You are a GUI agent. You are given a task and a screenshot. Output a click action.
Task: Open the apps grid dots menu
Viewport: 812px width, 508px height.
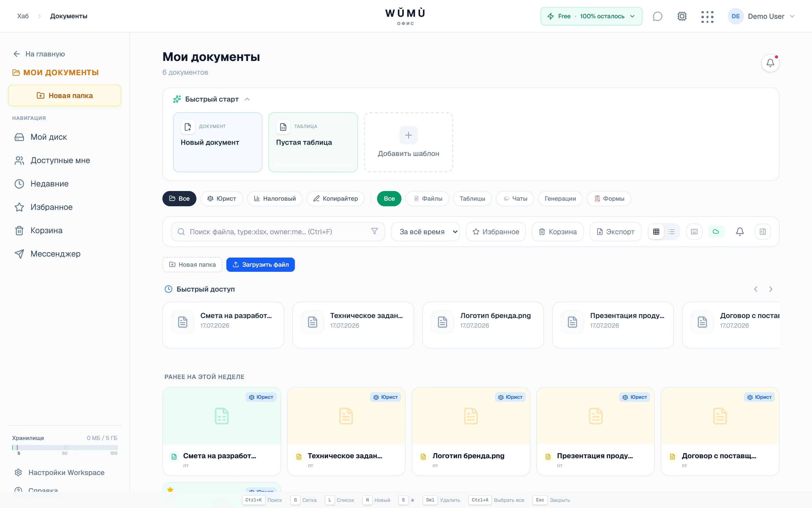pos(707,17)
